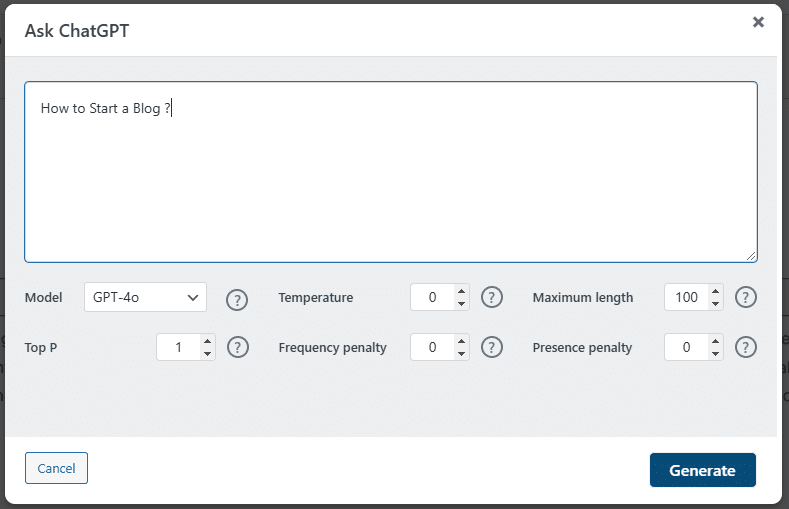View help for Presence penalty
This screenshot has height=509, width=789.
click(746, 347)
